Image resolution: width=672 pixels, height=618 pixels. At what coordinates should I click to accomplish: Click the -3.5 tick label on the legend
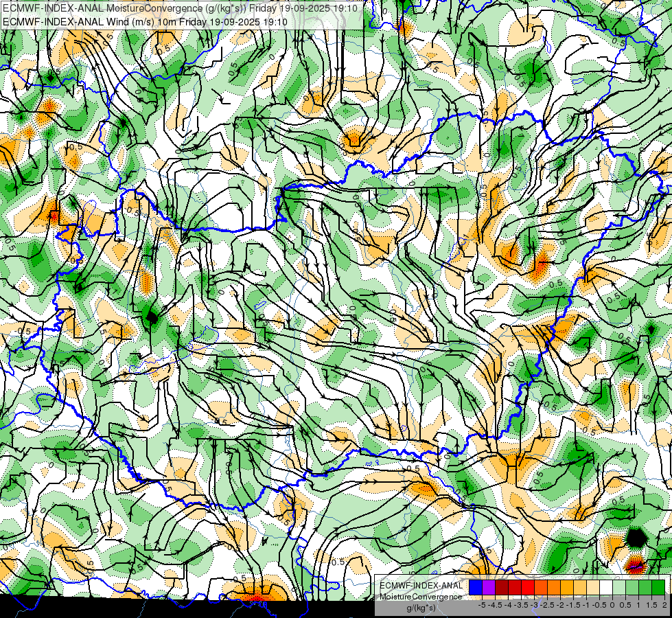[521, 605]
